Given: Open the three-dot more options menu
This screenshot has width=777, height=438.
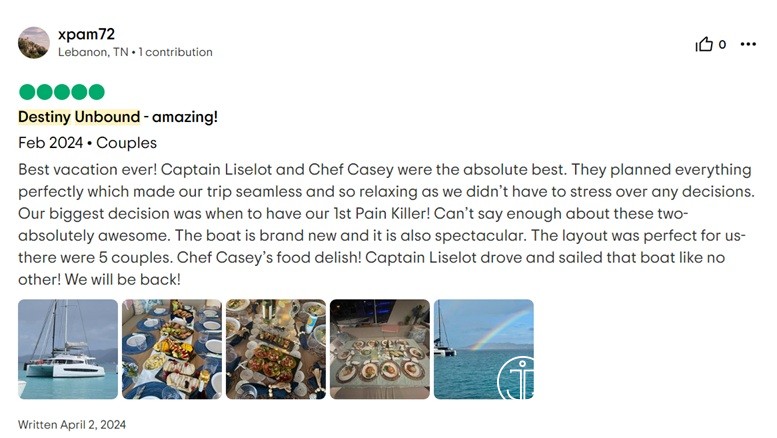Looking at the screenshot, I should point(748,44).
